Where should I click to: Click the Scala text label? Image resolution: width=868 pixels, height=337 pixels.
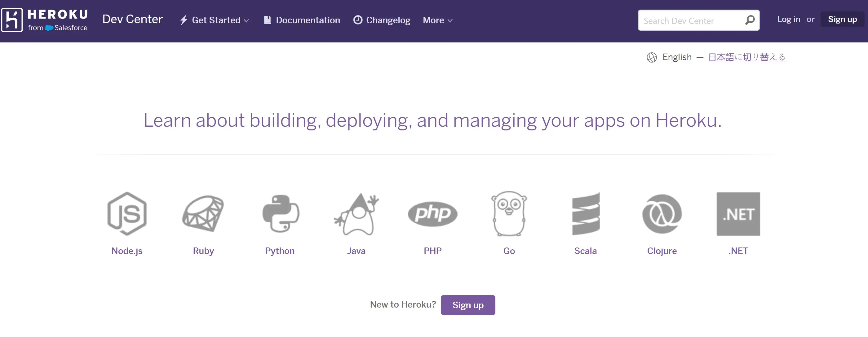point(586,251)
